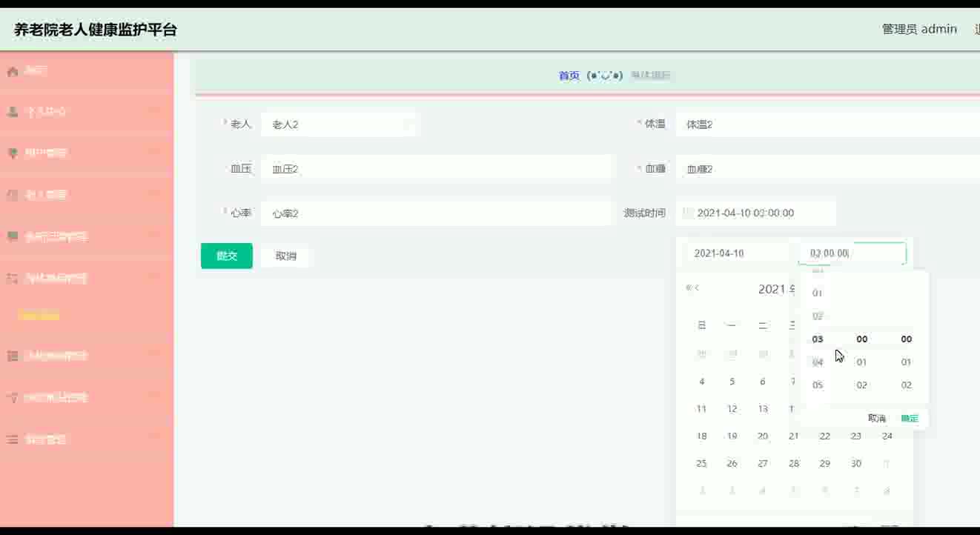Click the 取消 button beside 提交
Screen dimensions: 980x535
point(285,256)
